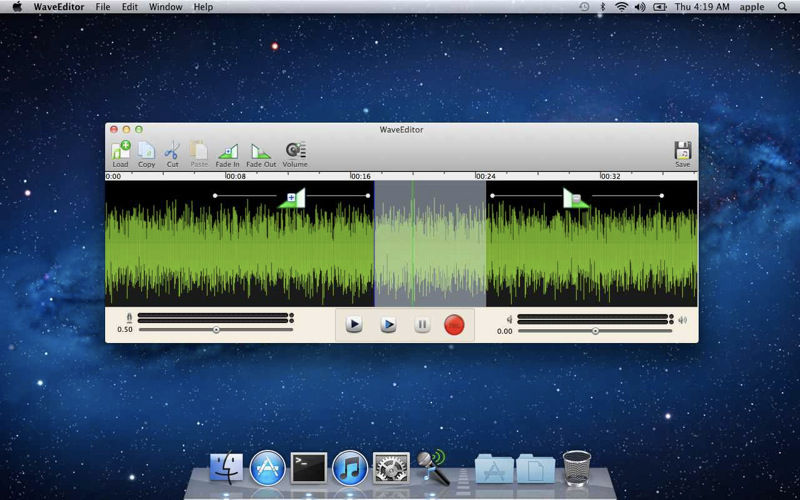
Task: Click the Wi-Fi status icon
Action: (621, 7)
